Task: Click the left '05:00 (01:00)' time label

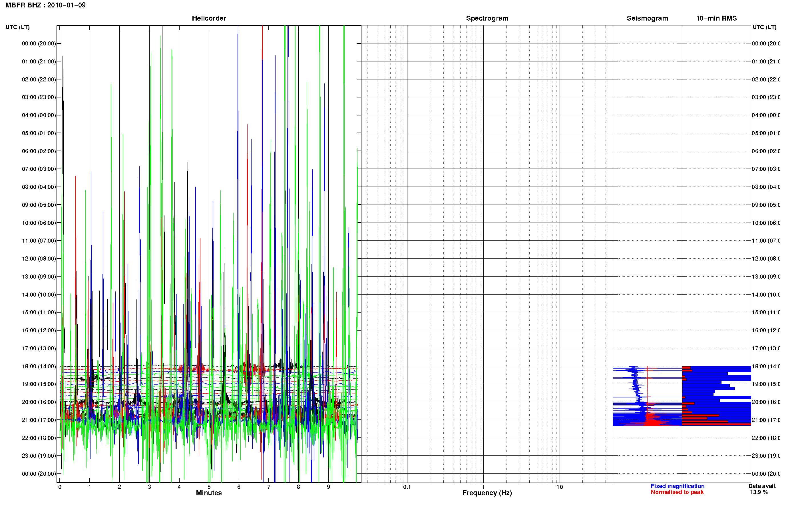Action: (39, 133)
